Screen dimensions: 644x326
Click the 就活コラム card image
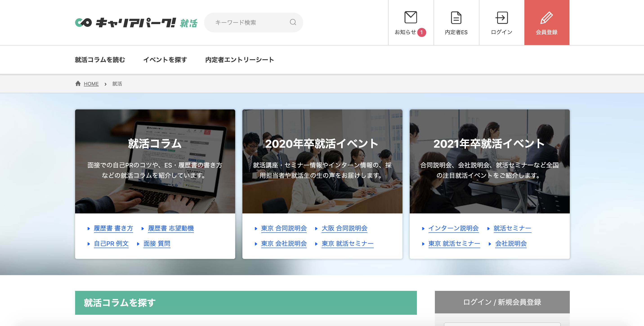tap(155, 161)
